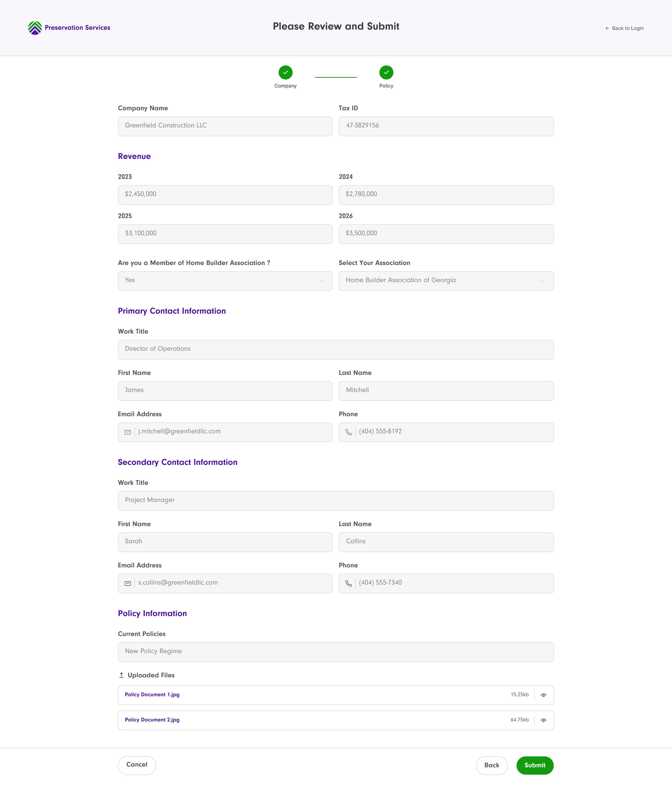
Task: Expand the Select Your Association dropdown
Action: point(446,281)
